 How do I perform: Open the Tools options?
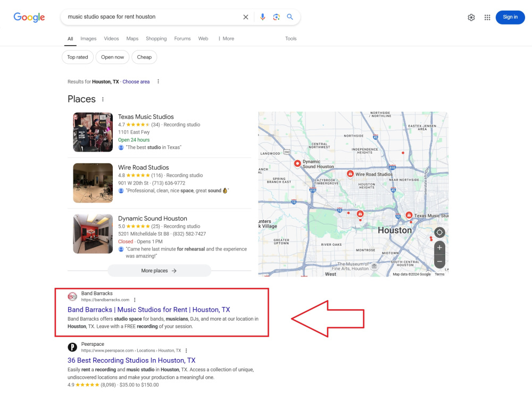[x=291, y=39]
